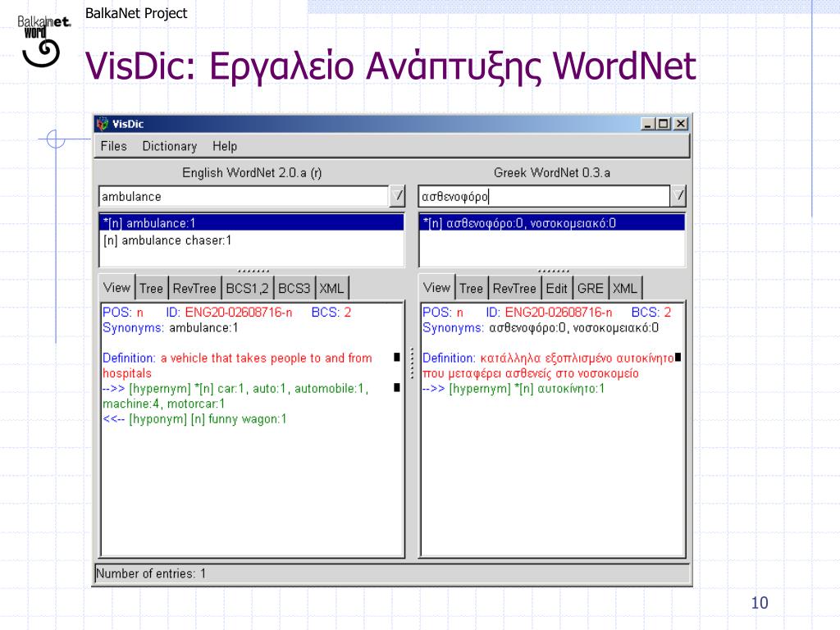Image resolution: width=840 pixels, height=630 pixels.
Task: Select the "*[n] ασθενοφόρο:0, νοσοκομειακό:0" result entry
Action: point(552,223)
